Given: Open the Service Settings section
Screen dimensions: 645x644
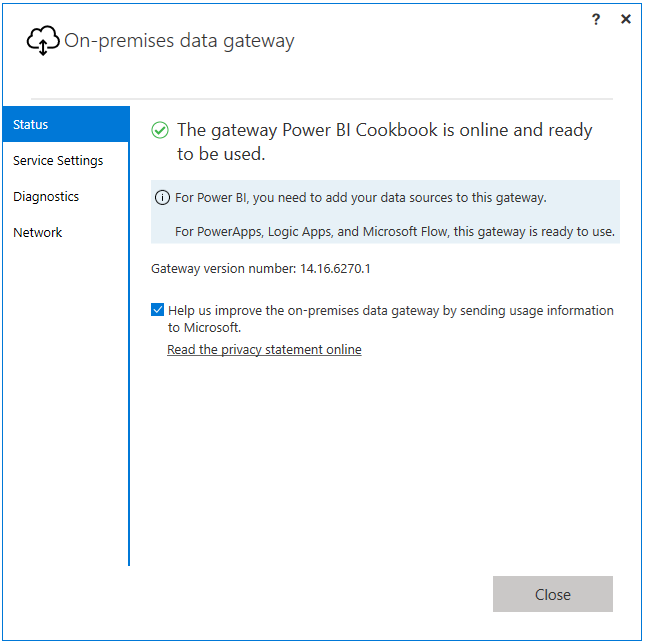Looking at the screenshot, I should click(x=66, y=160).
